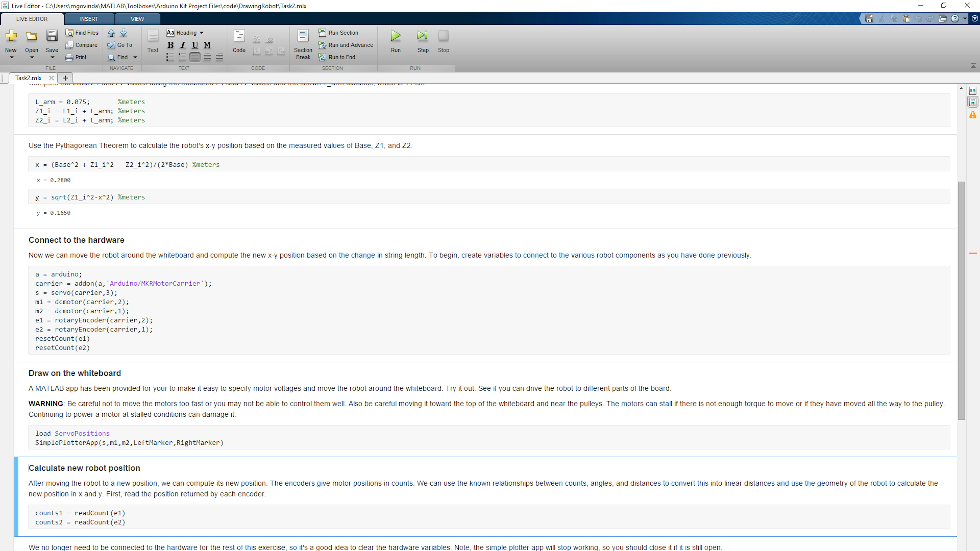Open the Help icon
This screenshot has height=551, width=980.
coord(955,18)
